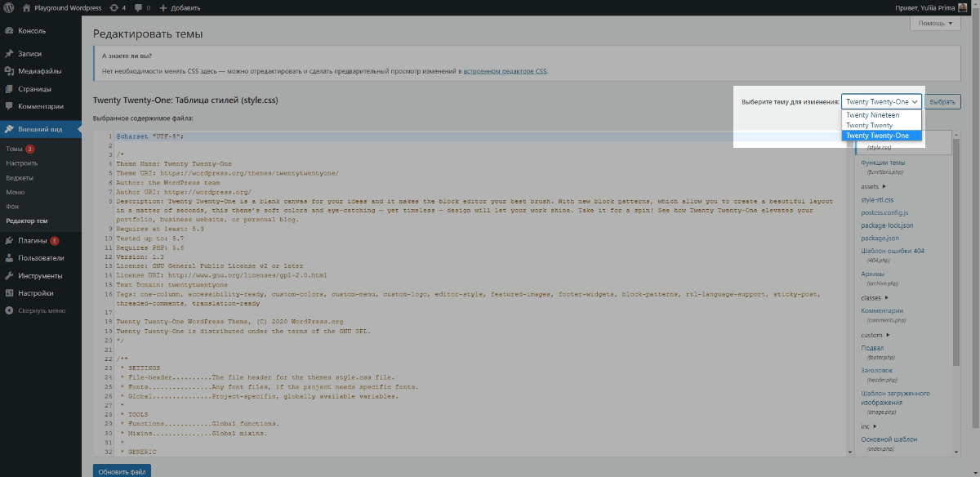Click the Обновить файл button
Screen dimensions: 980x477
[x=122, y=470]
